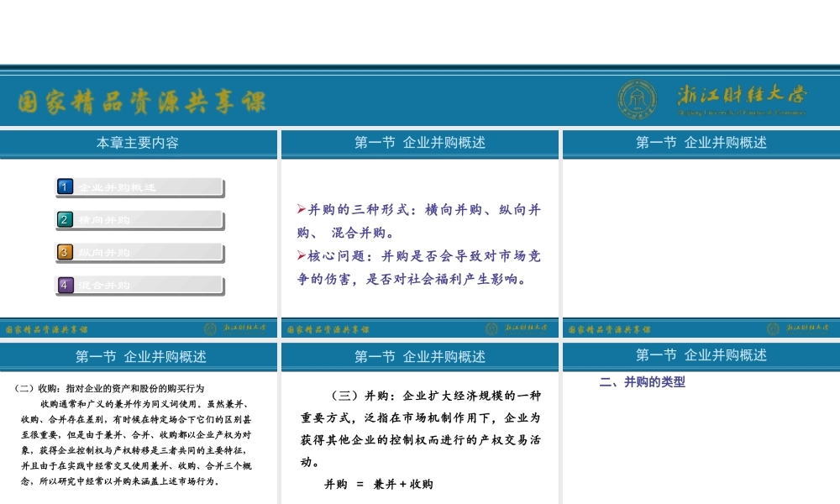Click the university seal logo in the header
This screenshot has width=840, height=504.
(638, 99)
